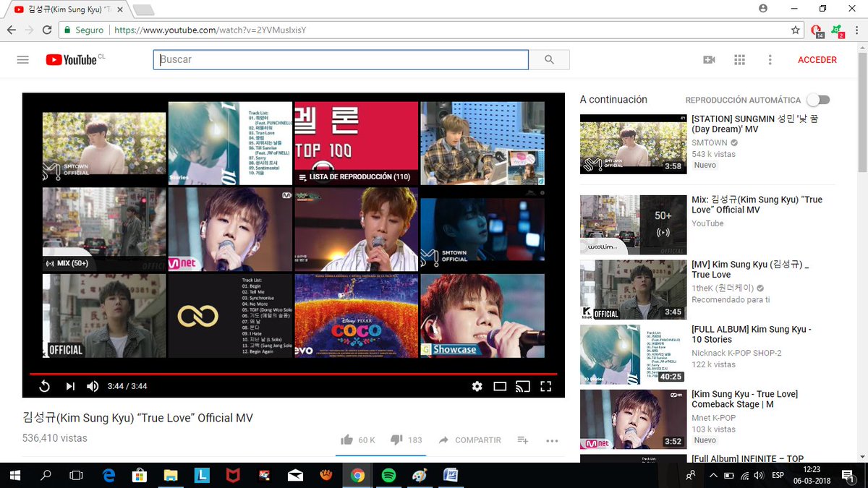Open more actions ellipsis under the video
868x488 pixels.
pyautogui.click(x=552, y=440)
